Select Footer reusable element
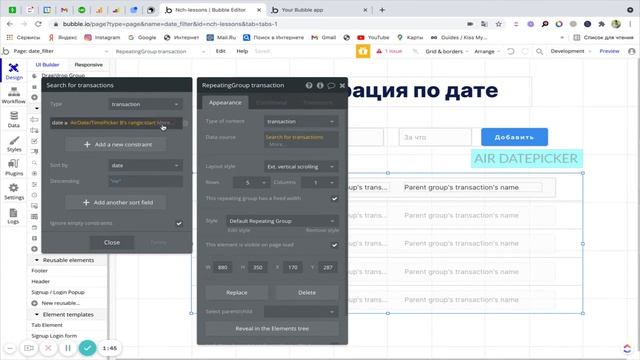640x360 pixels. point(40,271)
